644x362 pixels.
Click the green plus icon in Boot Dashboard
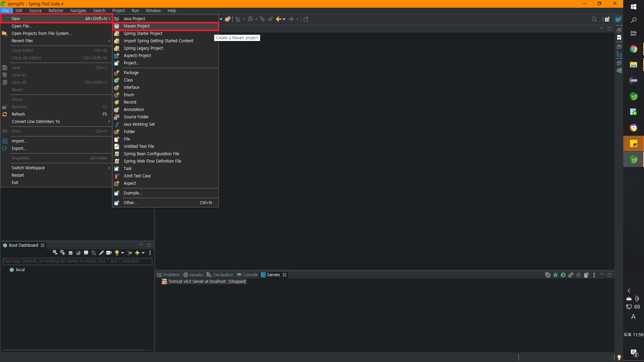click(x=137, y=253)
